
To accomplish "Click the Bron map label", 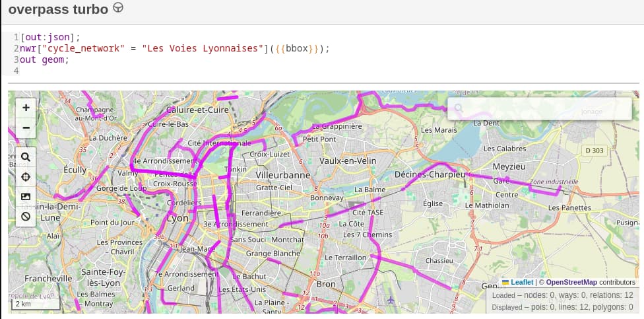I will [326, 284].
